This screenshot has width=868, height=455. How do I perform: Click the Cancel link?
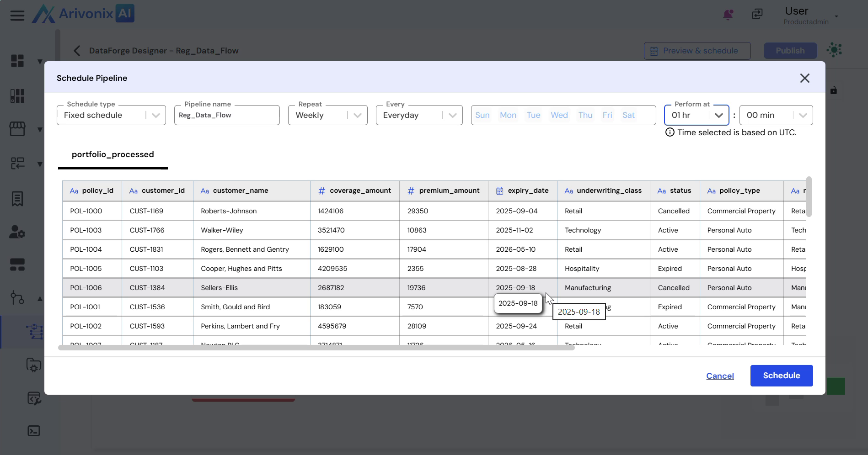pos(720,376)
